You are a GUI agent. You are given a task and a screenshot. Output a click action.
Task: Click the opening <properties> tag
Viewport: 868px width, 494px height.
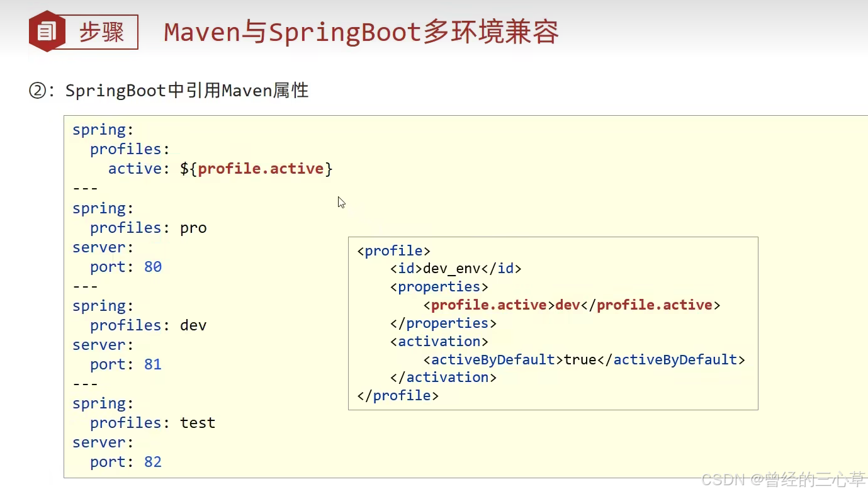pyautogui.click(x=439, y=287)
